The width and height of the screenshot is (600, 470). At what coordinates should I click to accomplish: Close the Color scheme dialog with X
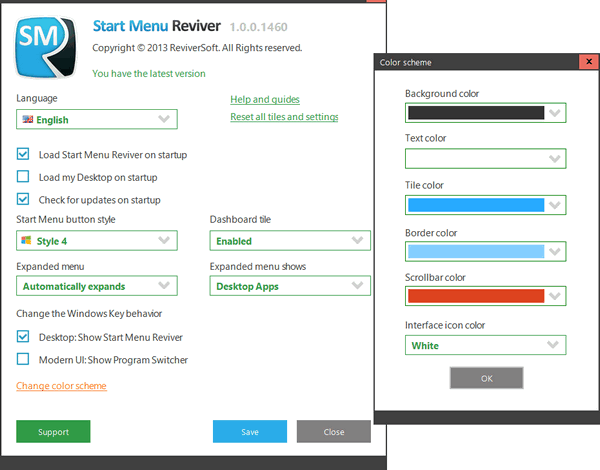click(589, 62)
